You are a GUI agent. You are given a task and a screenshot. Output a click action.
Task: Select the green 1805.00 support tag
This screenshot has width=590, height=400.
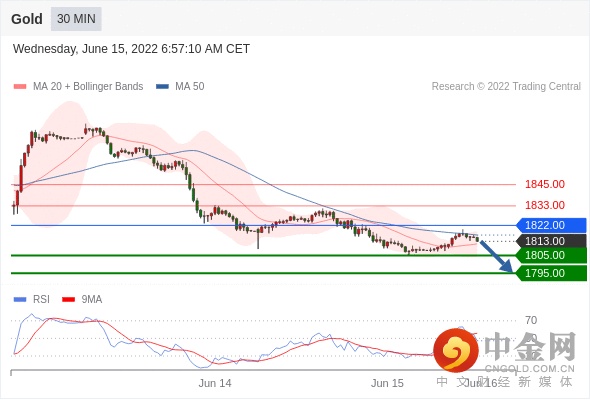551,256
